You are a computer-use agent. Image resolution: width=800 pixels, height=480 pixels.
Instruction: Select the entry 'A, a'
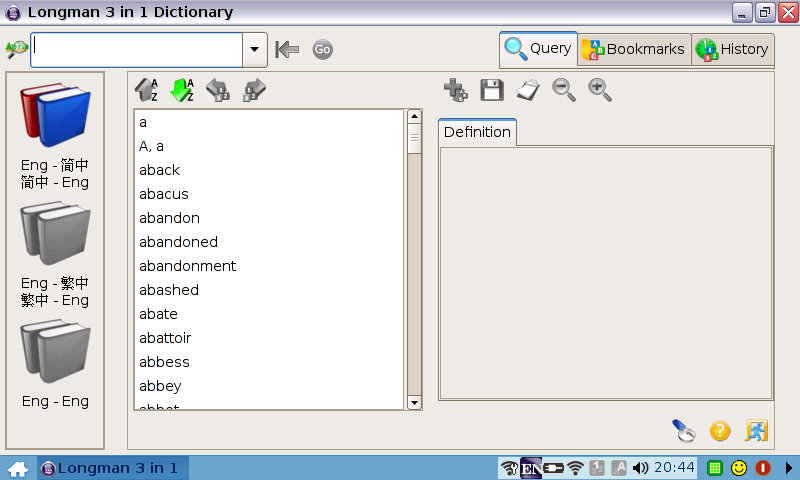tap(269, 146)
